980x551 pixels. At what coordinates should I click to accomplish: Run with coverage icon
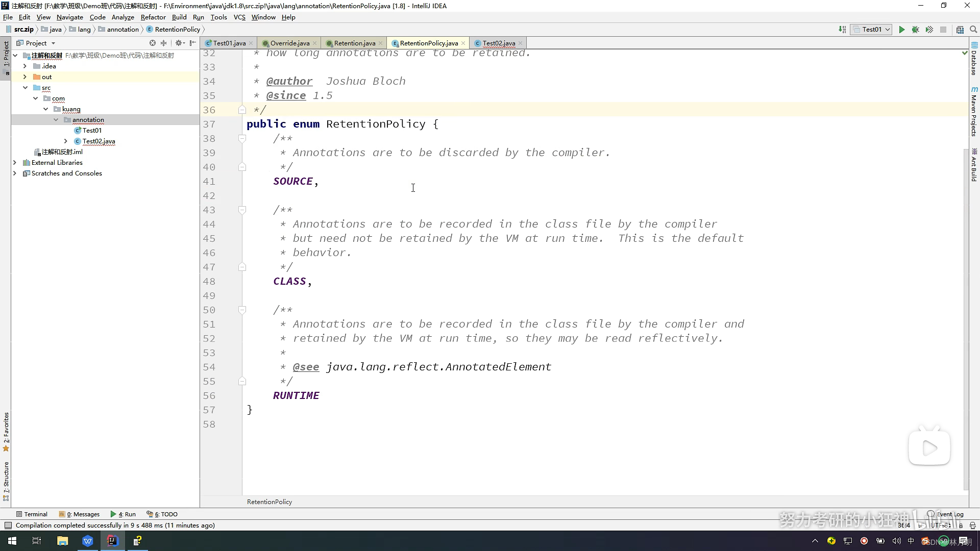[929, 30]
